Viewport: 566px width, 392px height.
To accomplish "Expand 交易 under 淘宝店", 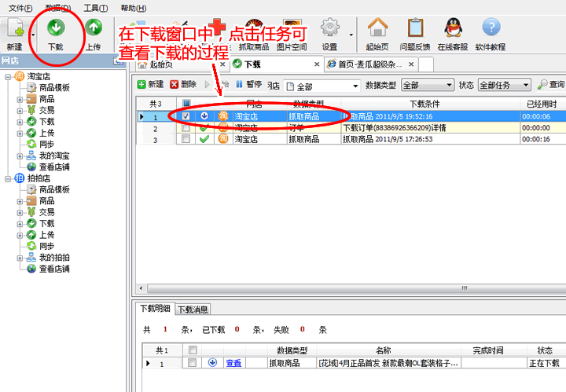I will pos(20,111).
